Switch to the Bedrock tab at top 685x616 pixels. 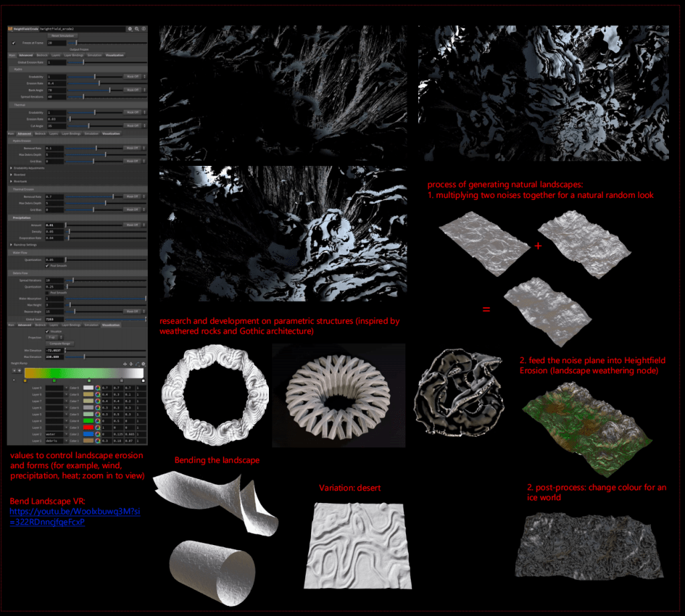click(x=42, y=55)
